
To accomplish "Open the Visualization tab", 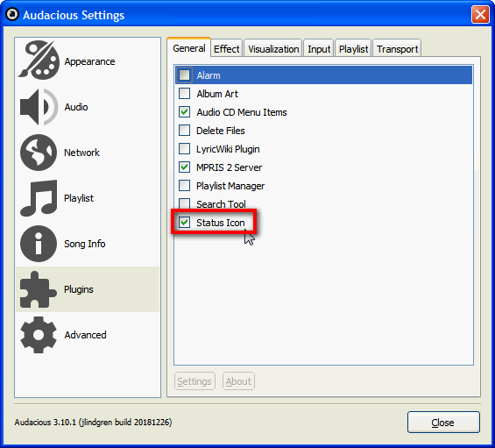I will (273, 49).
